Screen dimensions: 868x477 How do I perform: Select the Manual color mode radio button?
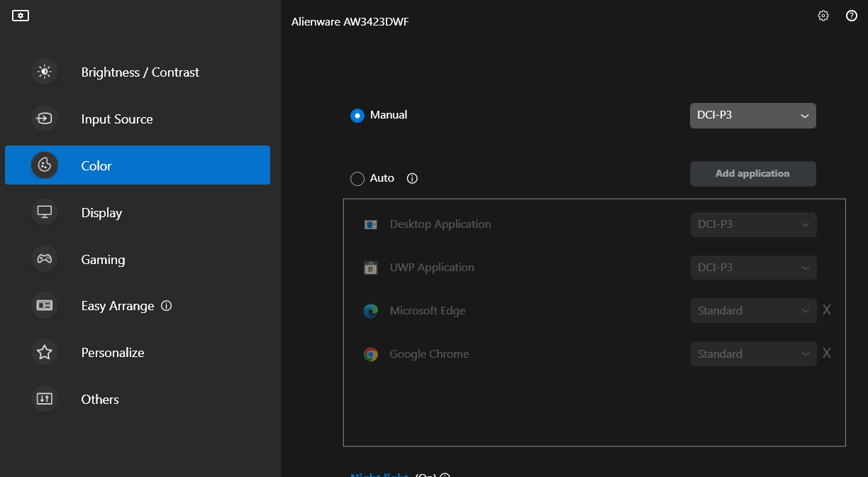357,115
